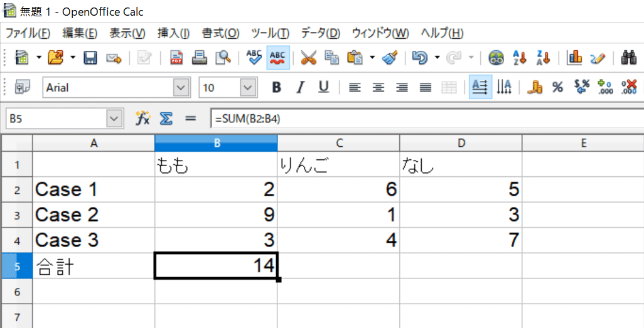Open the 編集(E) menu

(x=80, y=33)
